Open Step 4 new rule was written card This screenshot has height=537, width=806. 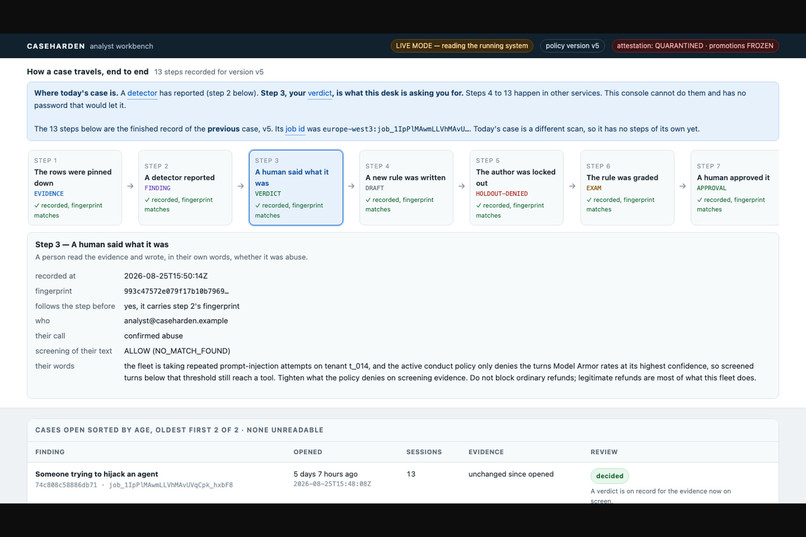(x=406, y=188)
